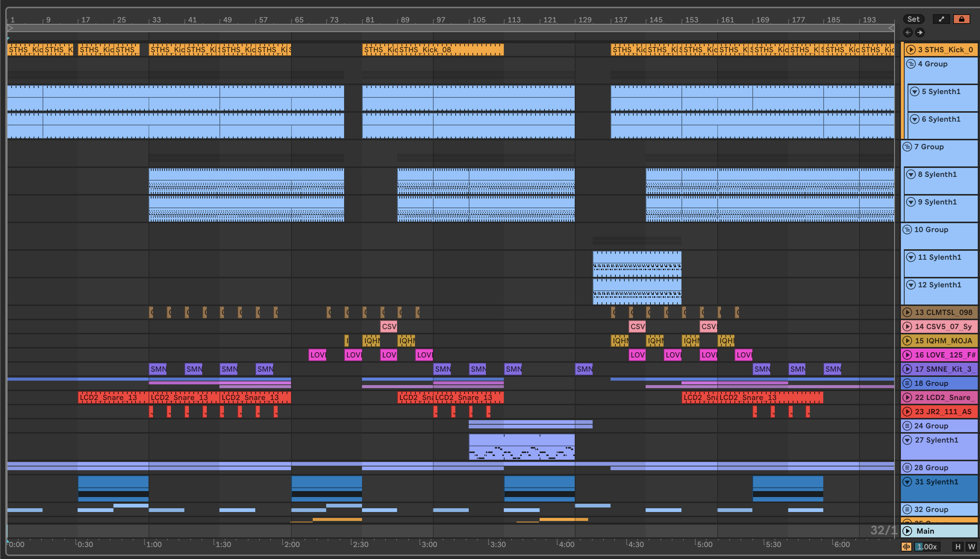The image size is (980, 559).
Task: Expand 28 Group with its fold icon
Action: pyautogui.click(x=907, y=468)
